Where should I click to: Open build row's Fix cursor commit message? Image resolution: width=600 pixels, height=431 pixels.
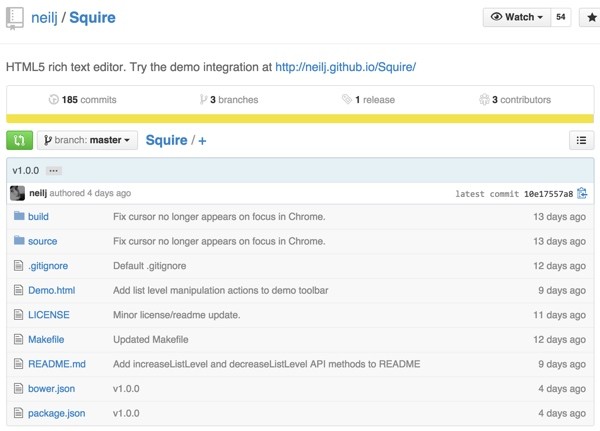coord(219,217)
